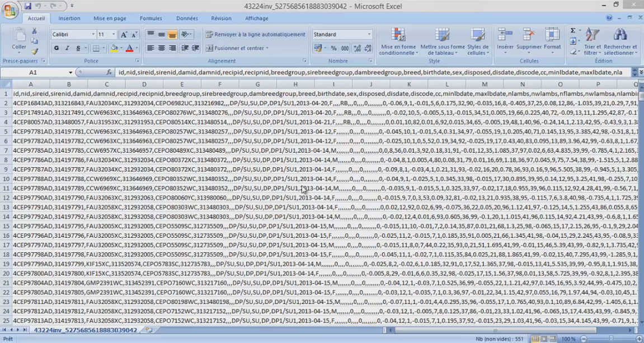The width and height of the screenshot is (644, 343).
Task: Click the Coller paste icon
Action: [x=18, y=38]
